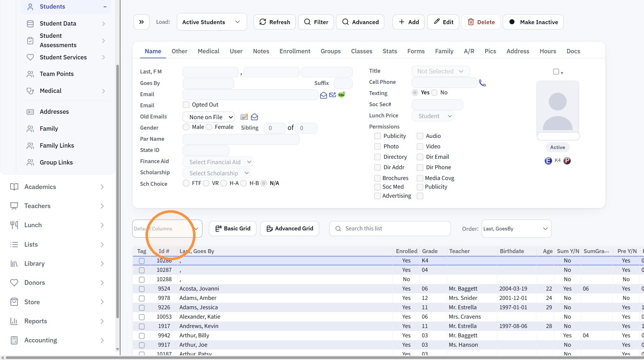Click the Make Inactive button

(x=533, y=22)
